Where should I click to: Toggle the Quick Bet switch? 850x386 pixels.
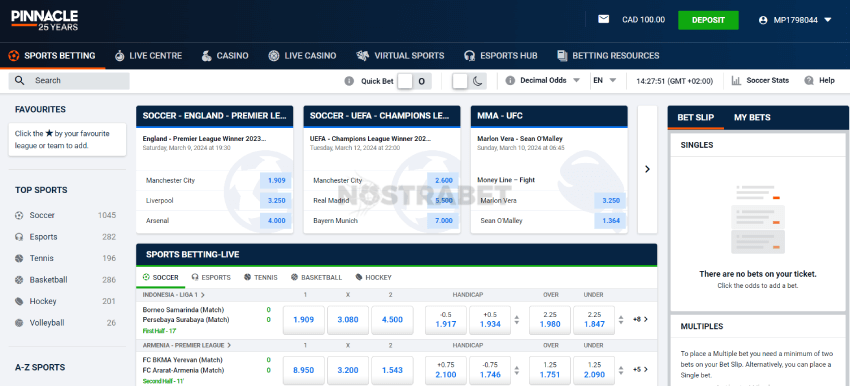pos(414,81)
